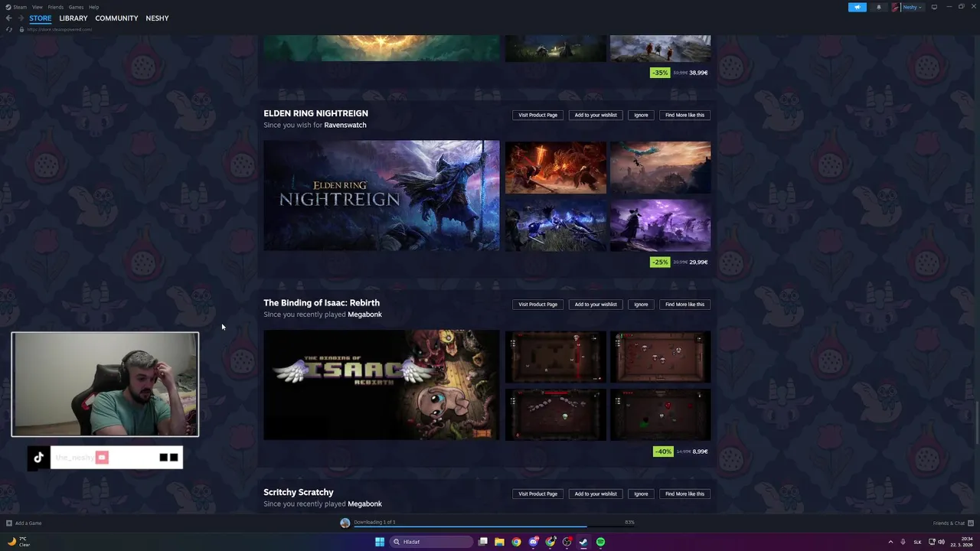Find More like Binding of Isaac
Image resolution: width=980 pixels, height=551 pixels.
[684, 305]
